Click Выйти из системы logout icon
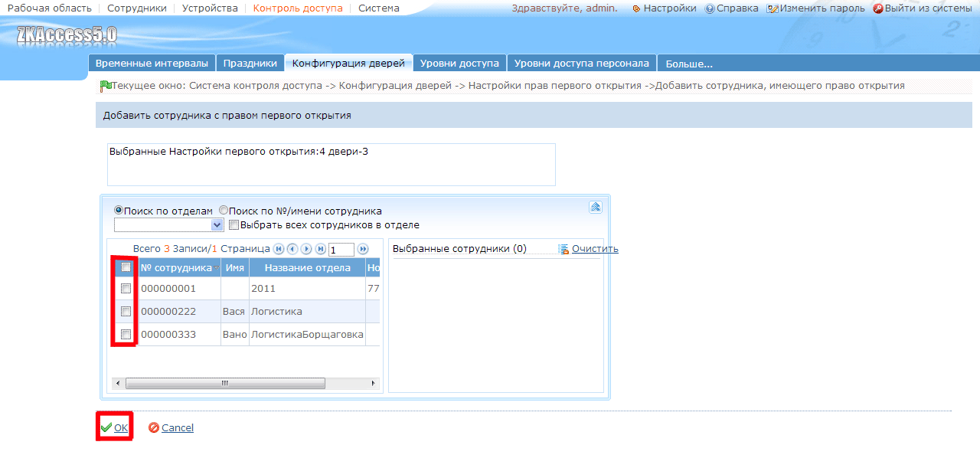The width and height of the screenshot is (980, 468). click(x=878, y=8)
